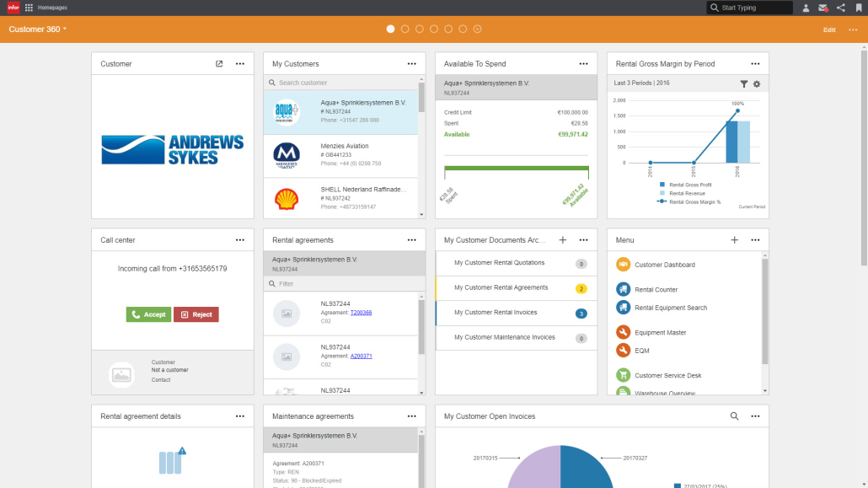The width and height of the screenshot is (868, 488).
Task: Open the inbox mail notifications icon
Action: (x=823, y=8)
